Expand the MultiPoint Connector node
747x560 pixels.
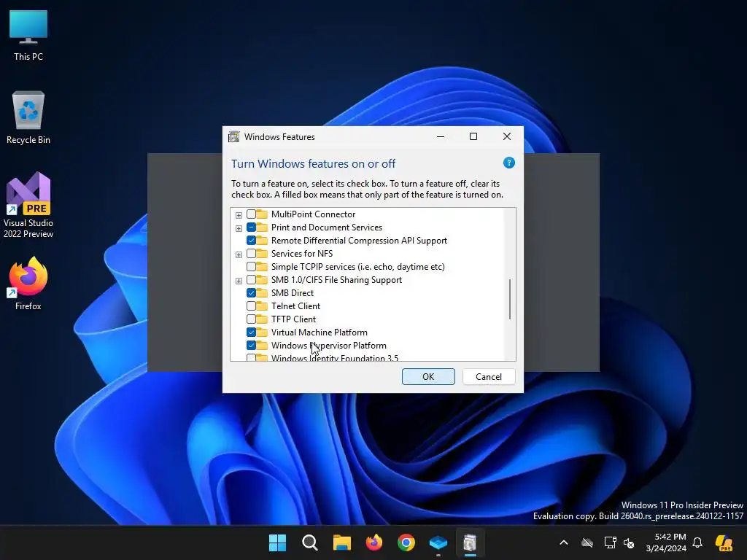click(x=239, y=215)
